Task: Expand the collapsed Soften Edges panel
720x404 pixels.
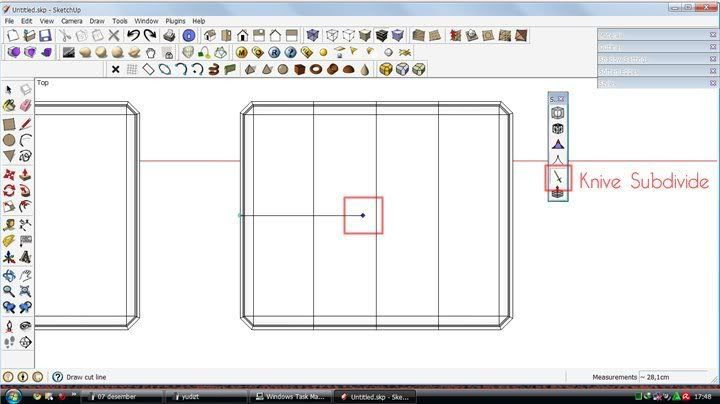Action: tap(657, 71)
